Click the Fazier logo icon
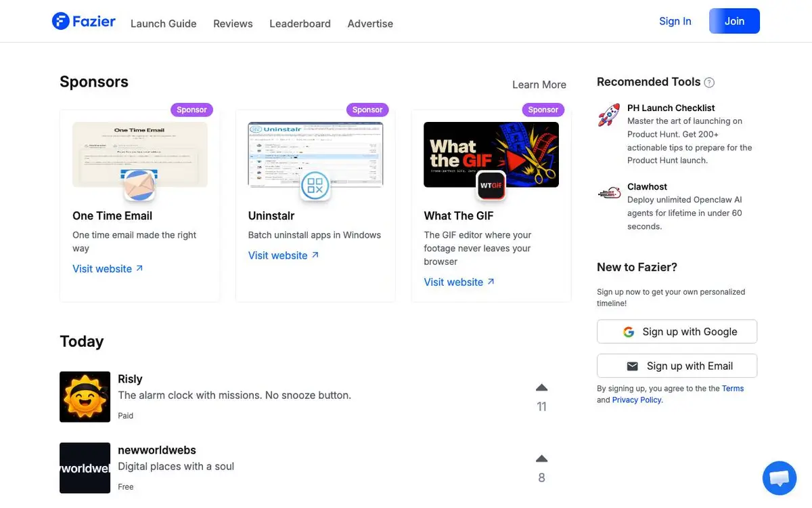This screenshot has height=508, width=812. [x=61, y=21]
